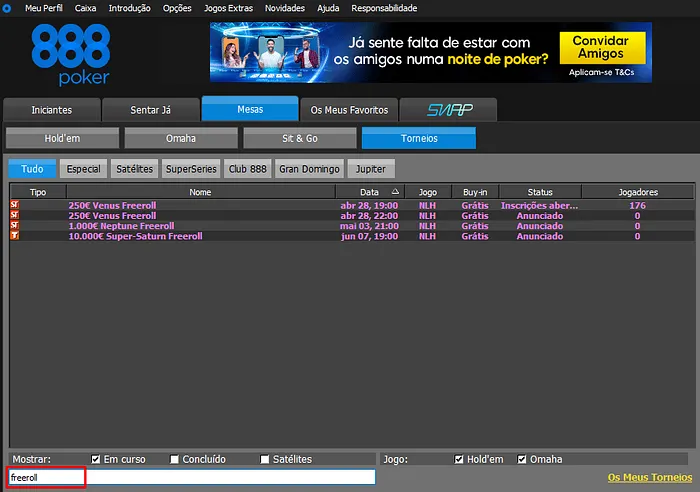Viewport: 700px width, 492px height.
Task: Sort by the Nome column header
Action: click(x=200, y=192)
